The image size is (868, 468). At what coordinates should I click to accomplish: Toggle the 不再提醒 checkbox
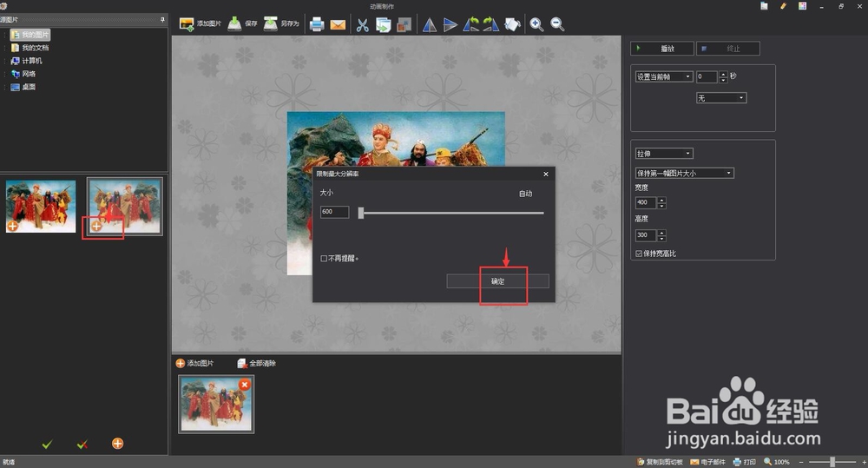[324, 259]
